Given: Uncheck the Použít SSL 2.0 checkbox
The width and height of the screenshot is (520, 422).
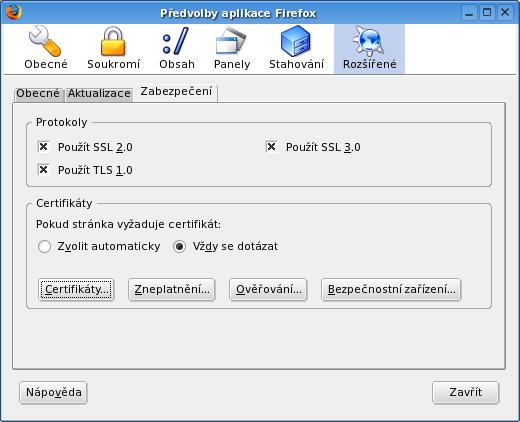Looking at the screenshot, I should pyautogui.click(x=43, y=147).
